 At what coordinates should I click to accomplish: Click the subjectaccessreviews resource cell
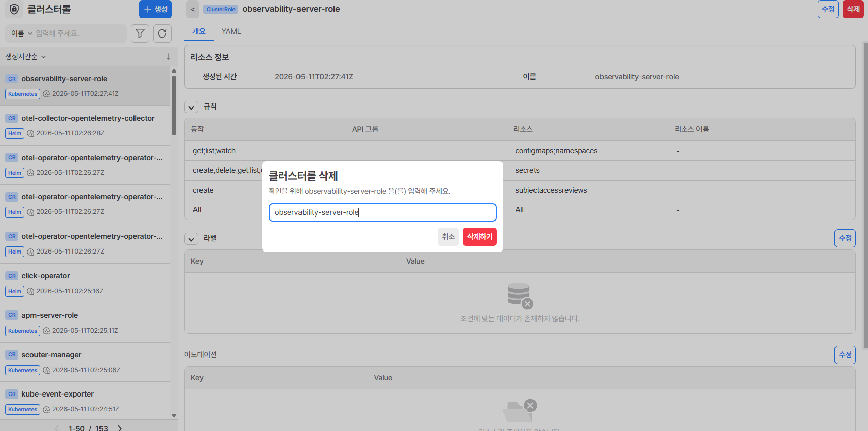click(x=551, y=190)
